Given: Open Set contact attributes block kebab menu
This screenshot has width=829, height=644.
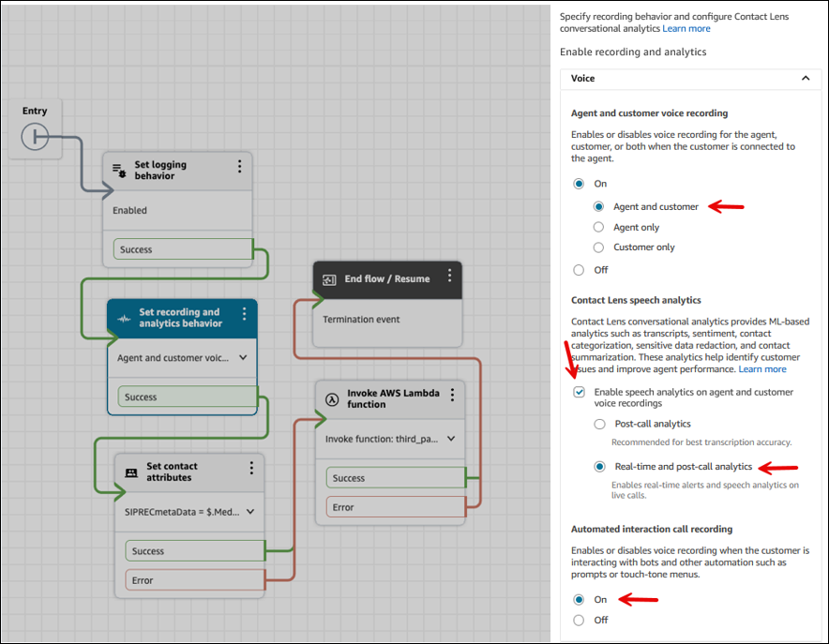Looking at the screenshot, I should point(251,468).
